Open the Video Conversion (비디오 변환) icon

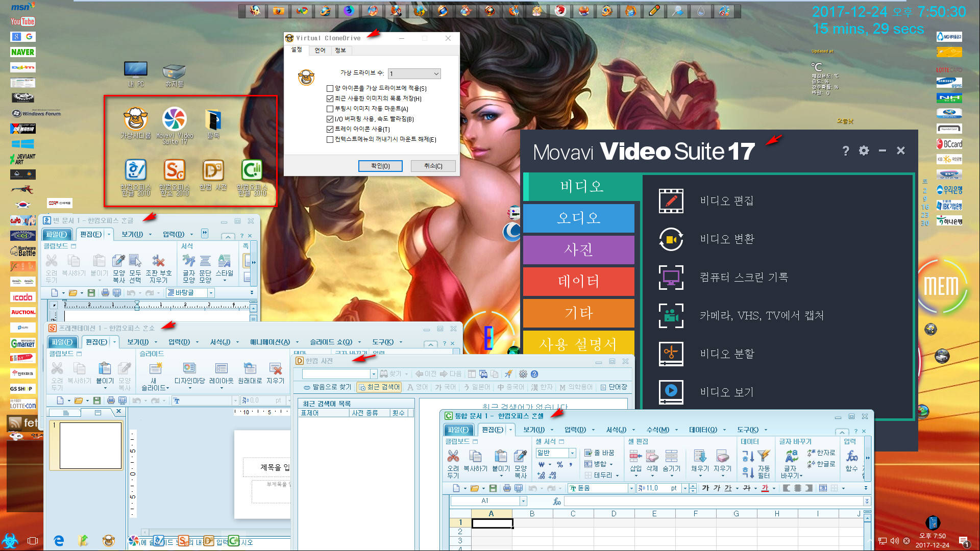click(671, 239)
